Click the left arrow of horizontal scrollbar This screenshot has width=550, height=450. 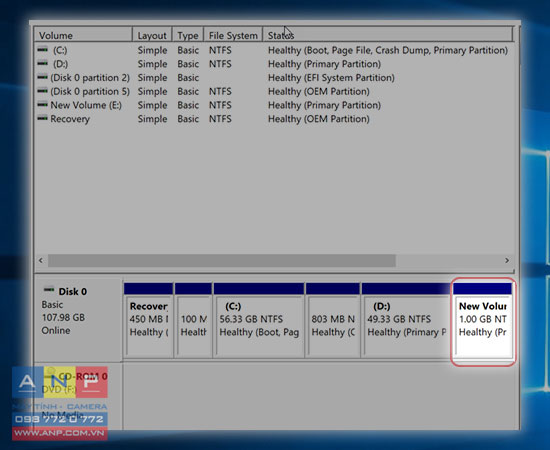pyautogui.click(x=41, y=260)
